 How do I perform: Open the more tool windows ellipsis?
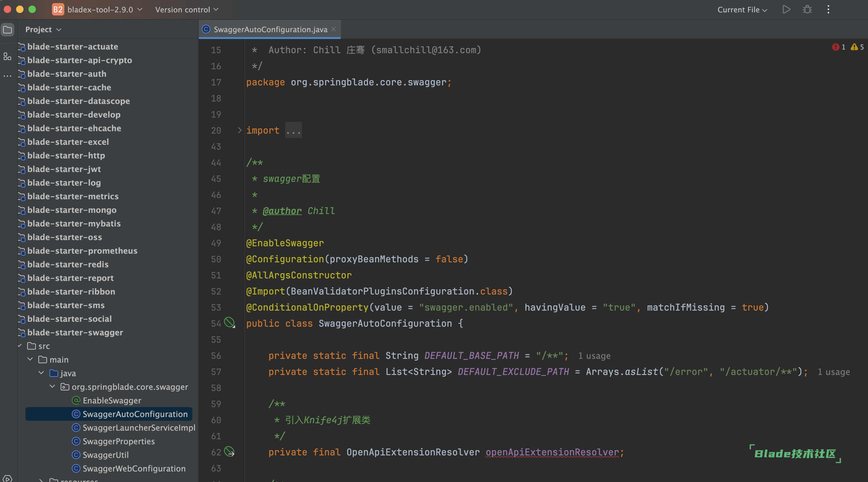point(7,76)
